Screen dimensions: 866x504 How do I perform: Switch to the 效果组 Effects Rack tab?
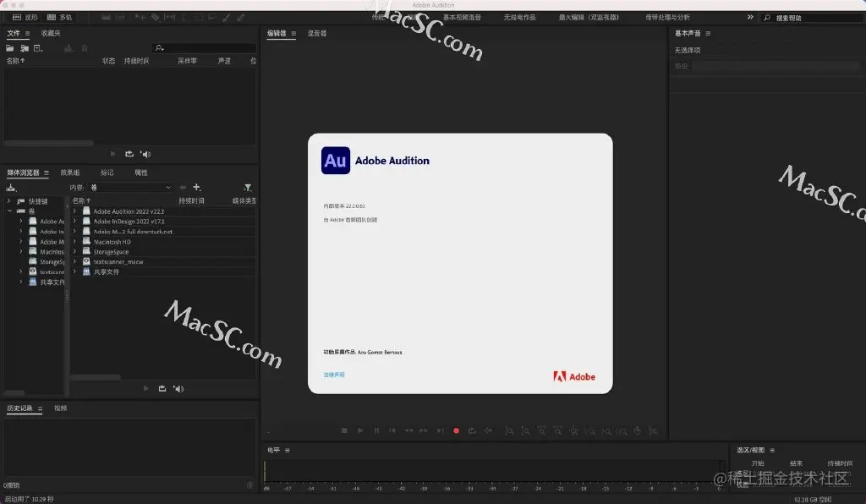(x=70, y=173)
